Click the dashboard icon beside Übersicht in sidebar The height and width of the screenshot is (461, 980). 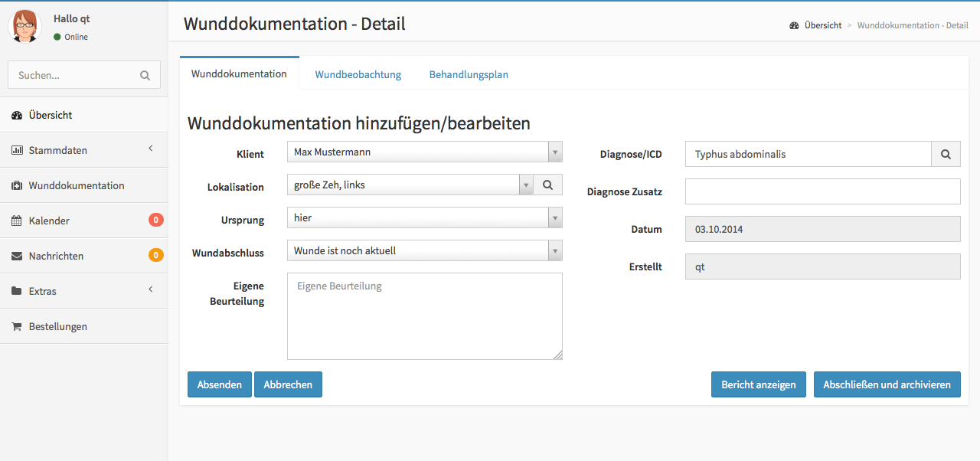(17, 115)
